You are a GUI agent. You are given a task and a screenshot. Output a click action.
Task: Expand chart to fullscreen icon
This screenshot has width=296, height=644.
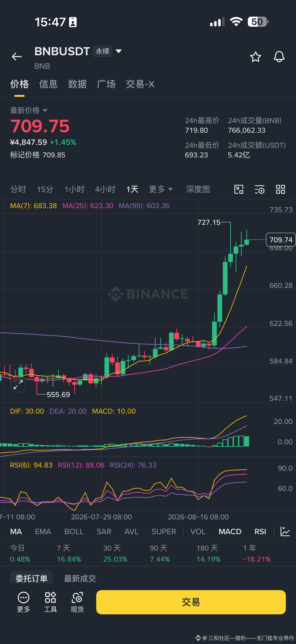pyautogui.click(x=18, y=384)
